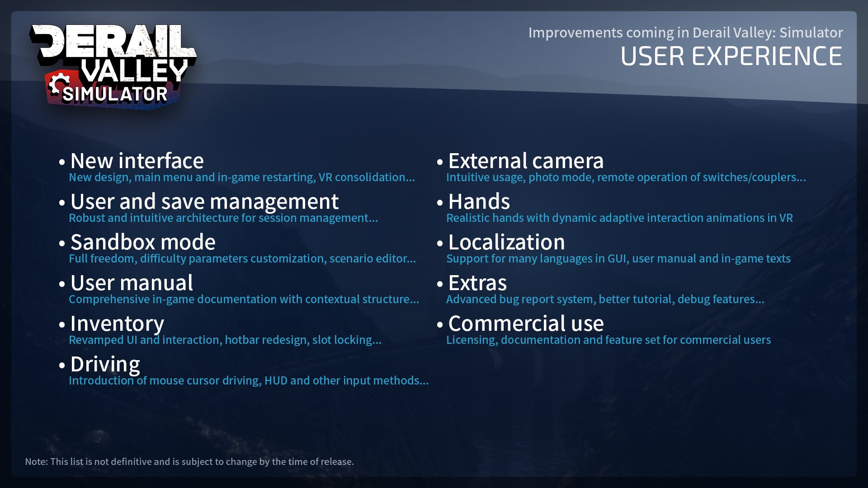Click 'Comprehensive in-game documentation with contextual structure' line
This screenshot has width=868, height=488.
coord(244,299)
